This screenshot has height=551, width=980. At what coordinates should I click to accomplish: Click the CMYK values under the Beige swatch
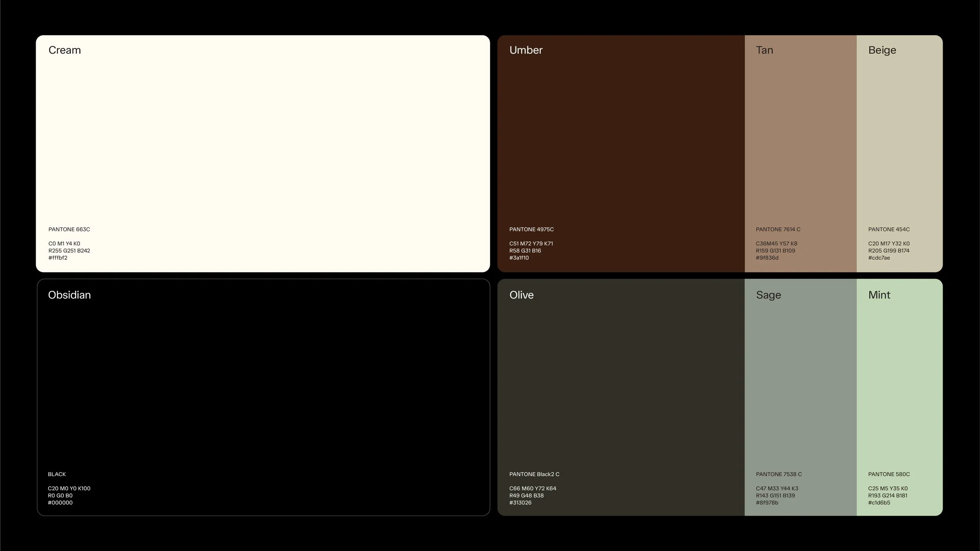click(x=888, y=243)
